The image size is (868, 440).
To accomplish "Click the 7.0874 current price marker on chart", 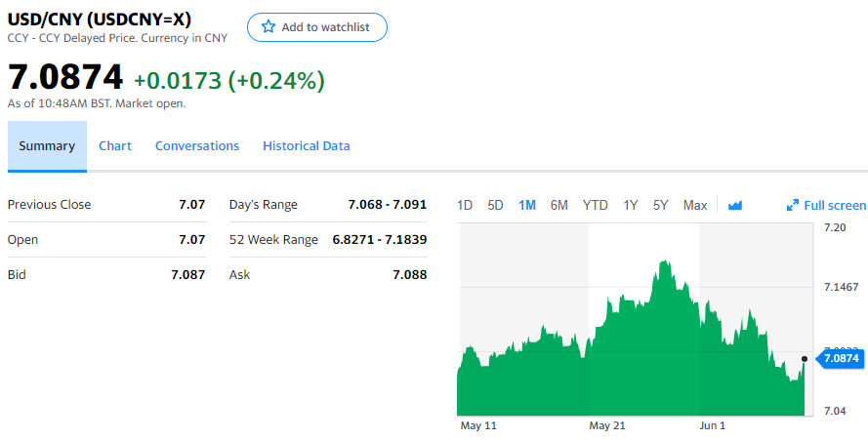I will (840, 359).
